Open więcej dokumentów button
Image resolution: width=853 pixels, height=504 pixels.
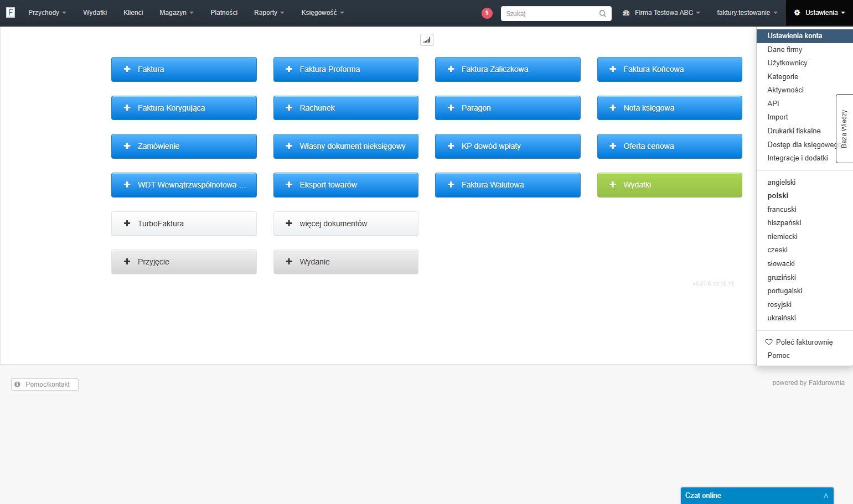[x=346, y=224]
